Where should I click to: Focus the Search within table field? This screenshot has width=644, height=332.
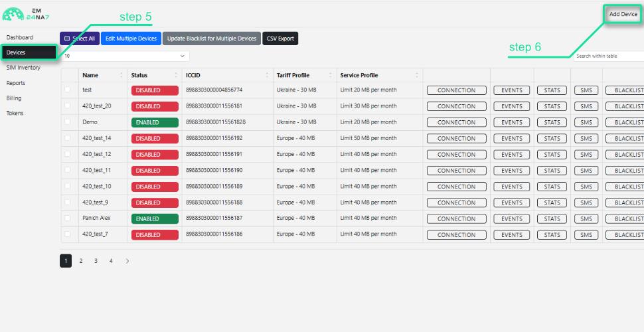point(609,56)
